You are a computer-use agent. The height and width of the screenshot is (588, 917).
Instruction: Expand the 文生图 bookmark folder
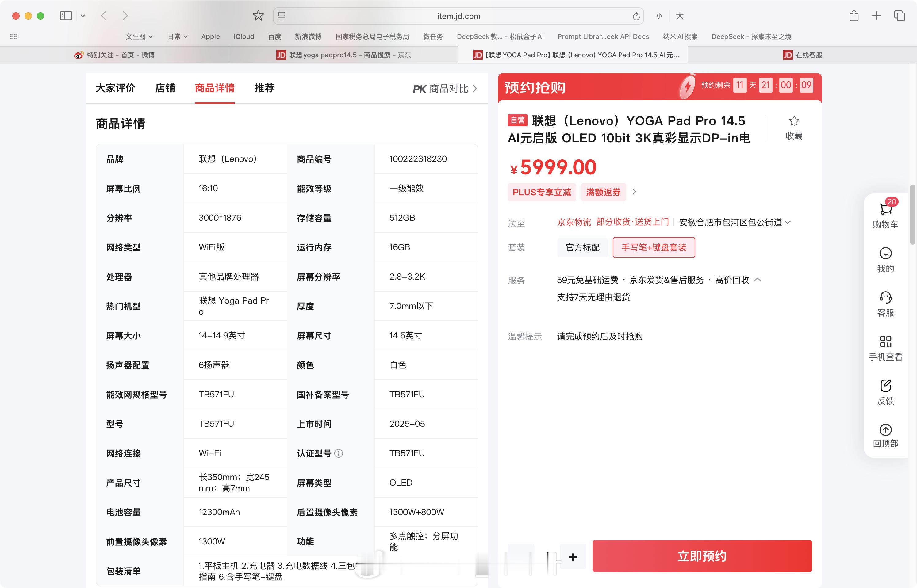[x=140, y=37]
